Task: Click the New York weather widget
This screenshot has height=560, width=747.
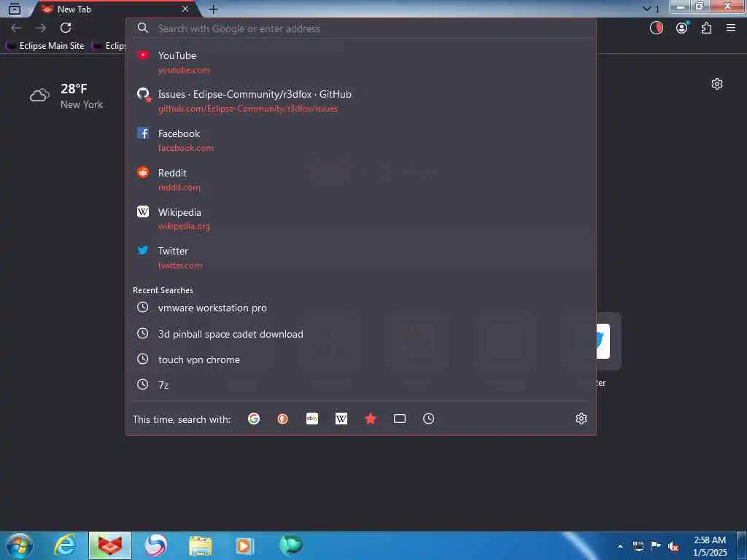Action: point(66,96)
